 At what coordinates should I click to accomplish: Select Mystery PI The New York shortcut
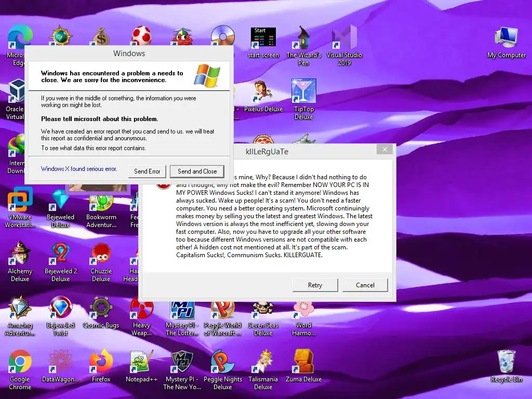coord(182,370)
